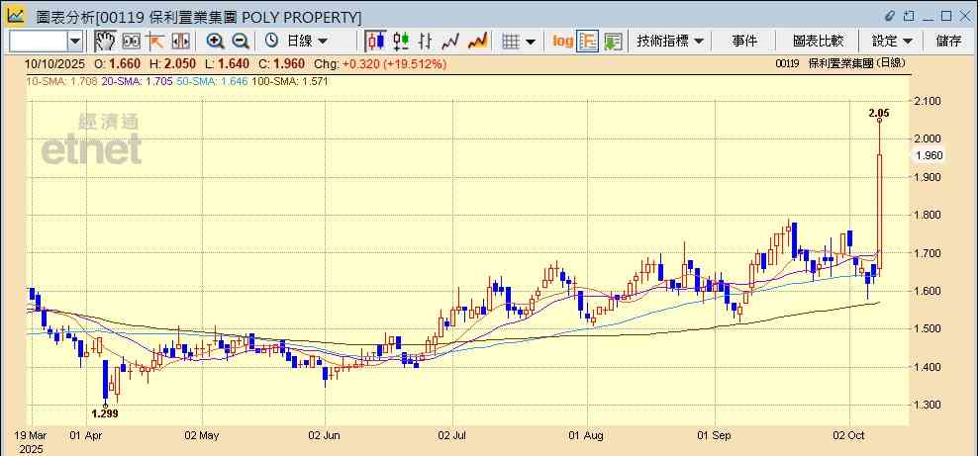Save the chart with 儲存
Screen dimensions: 980x456
point(948,41)
